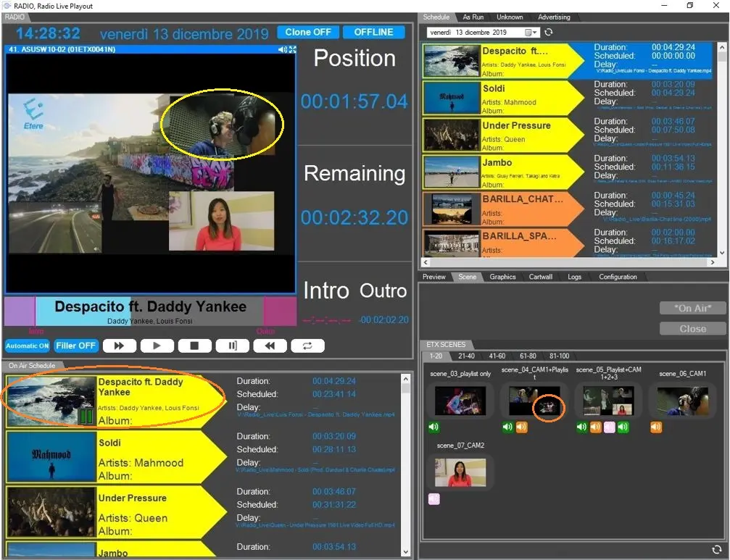Toggle the Automatic ON button
The width and height of the screenshot is (730, 560).
(28, 346)
